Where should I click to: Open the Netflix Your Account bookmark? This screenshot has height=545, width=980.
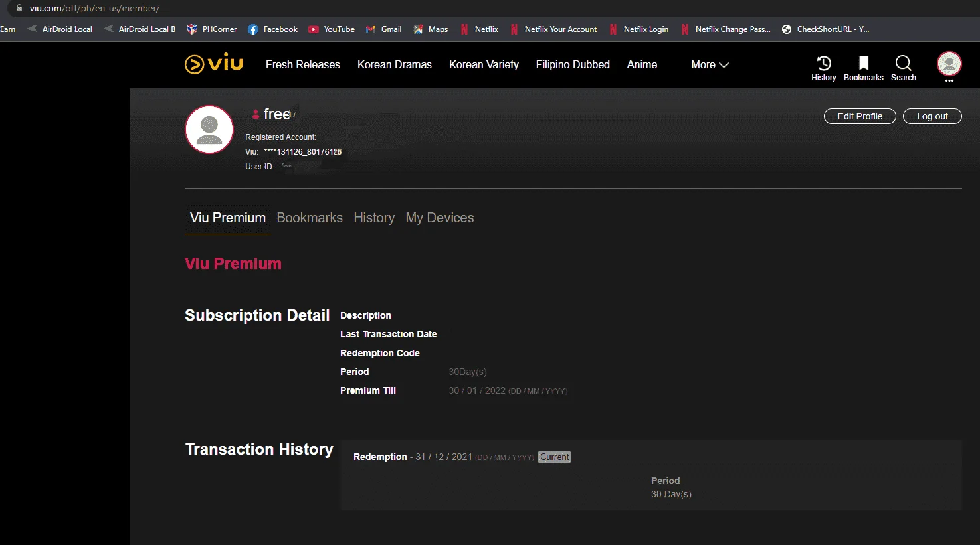tap(553, 29)
